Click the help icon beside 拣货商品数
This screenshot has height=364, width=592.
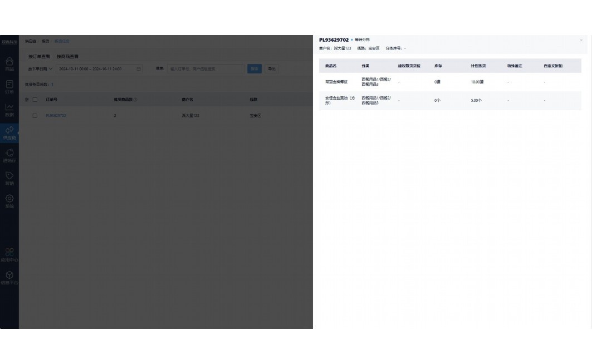click(x=136, y=100)
